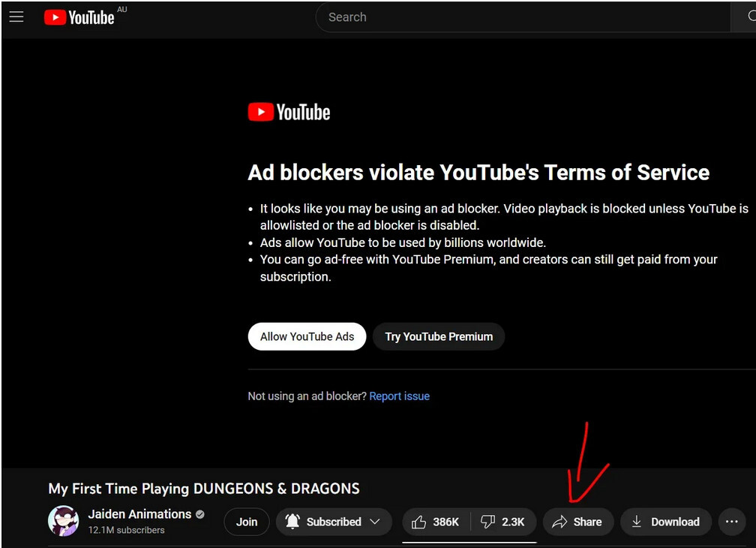
Task: Dislike the video with thumbs down
Action: tap(502, 522)
